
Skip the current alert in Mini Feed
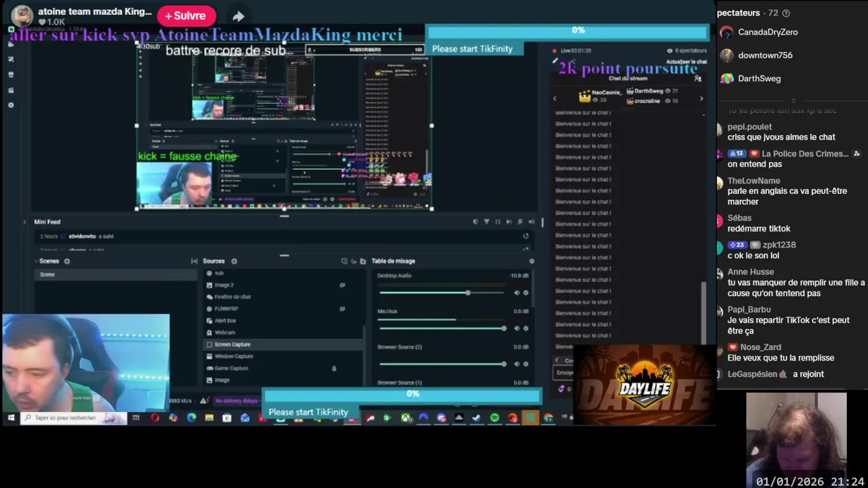tap(509, 222)
